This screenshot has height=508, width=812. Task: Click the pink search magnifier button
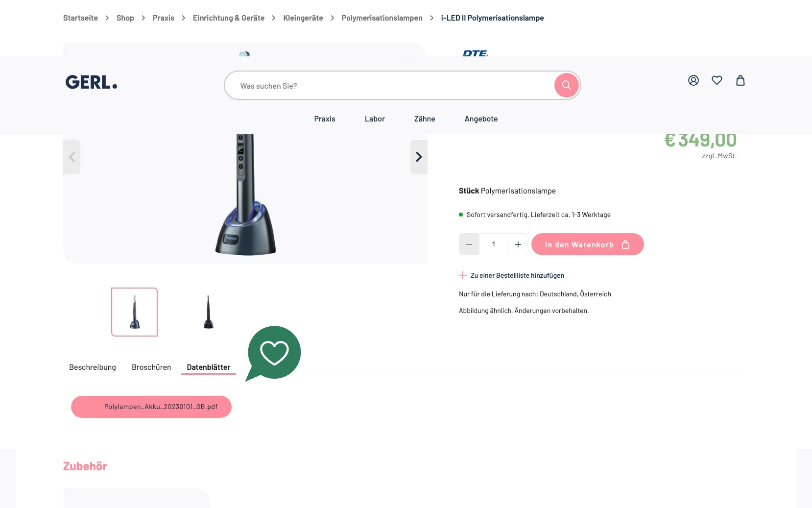tap(566, 85)
